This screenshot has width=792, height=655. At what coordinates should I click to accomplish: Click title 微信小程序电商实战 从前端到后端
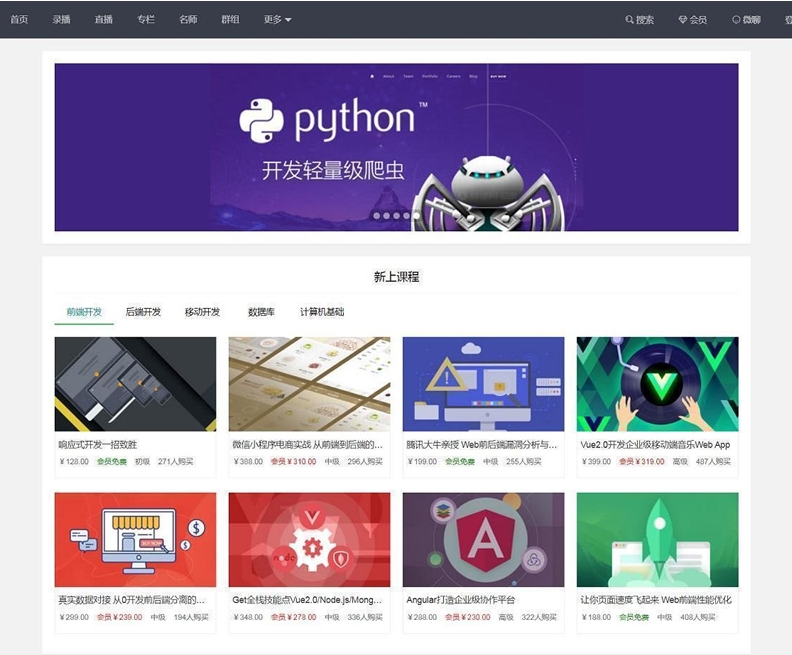click(x=307, y=445)
